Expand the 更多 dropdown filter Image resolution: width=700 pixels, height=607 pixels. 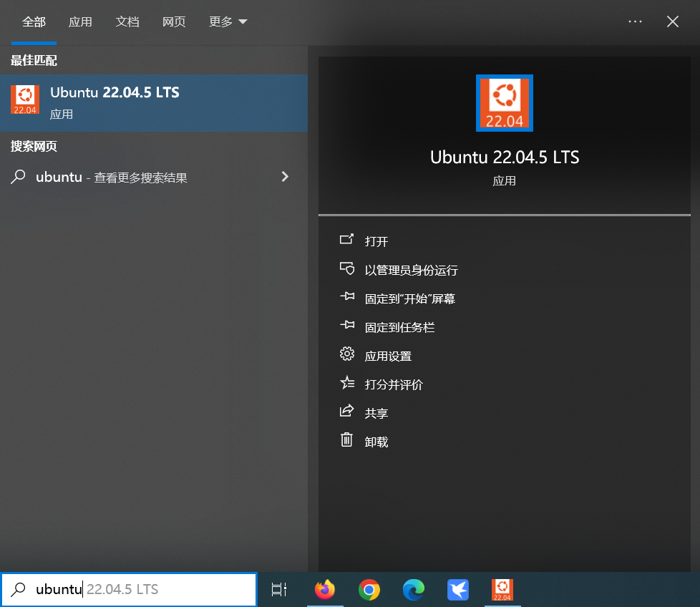pos(228,21)
